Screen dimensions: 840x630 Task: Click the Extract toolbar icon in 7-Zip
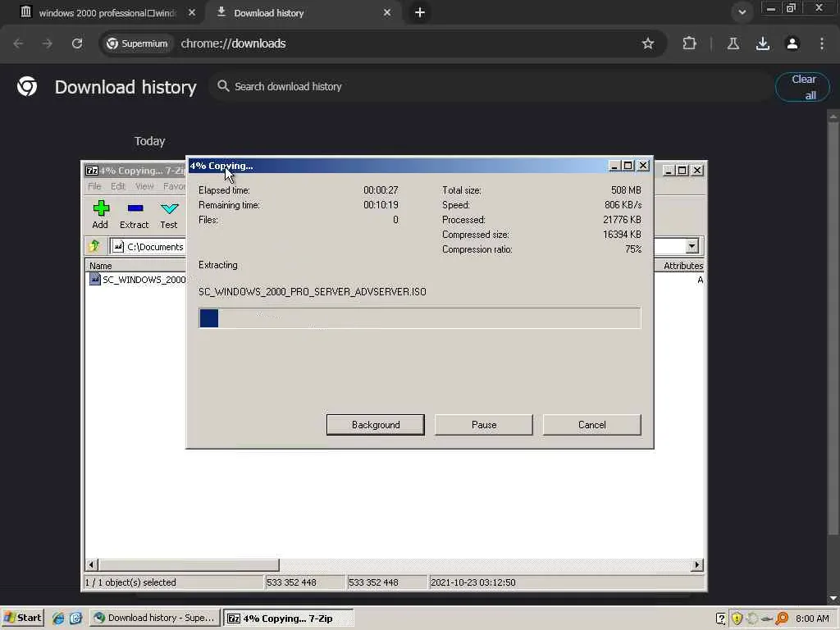tap(135, 208)
